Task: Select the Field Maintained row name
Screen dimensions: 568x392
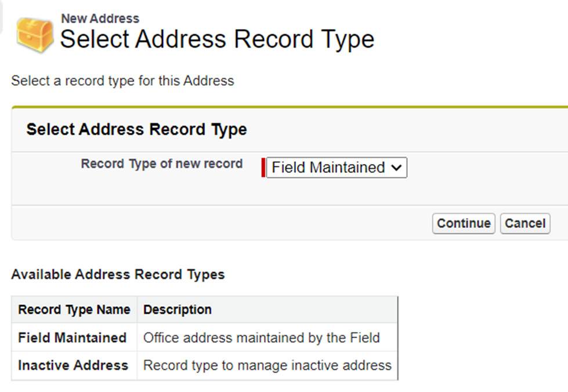Action: point(72,337)
